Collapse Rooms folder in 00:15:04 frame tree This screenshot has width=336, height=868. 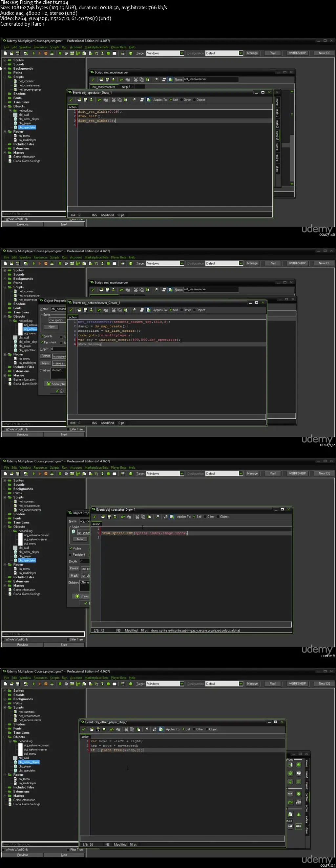point(5,775)
